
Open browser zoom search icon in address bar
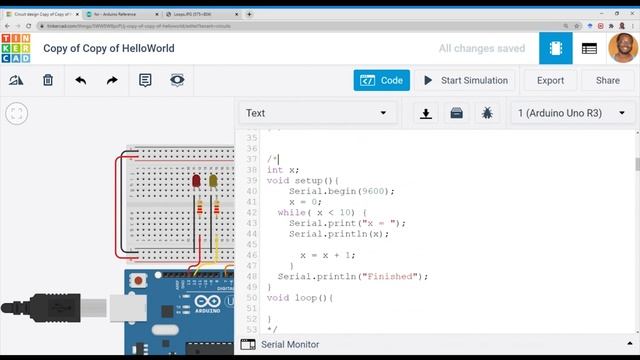click(x=566, y=26)
